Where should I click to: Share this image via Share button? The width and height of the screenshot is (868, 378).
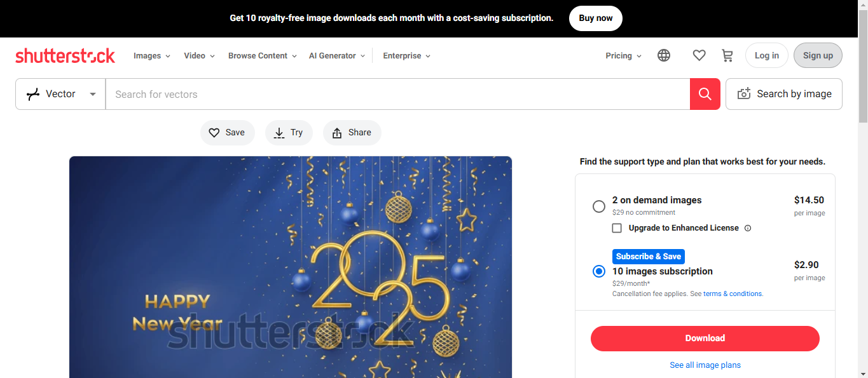point(352,133)
